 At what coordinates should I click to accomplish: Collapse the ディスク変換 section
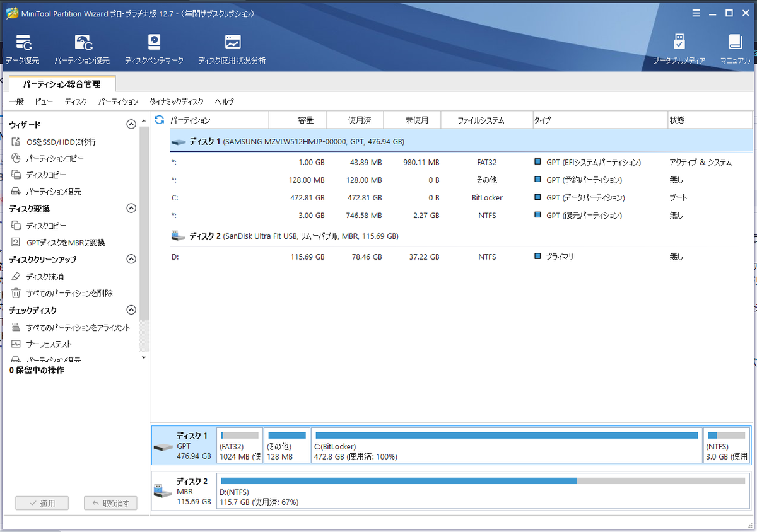[131, 208]
